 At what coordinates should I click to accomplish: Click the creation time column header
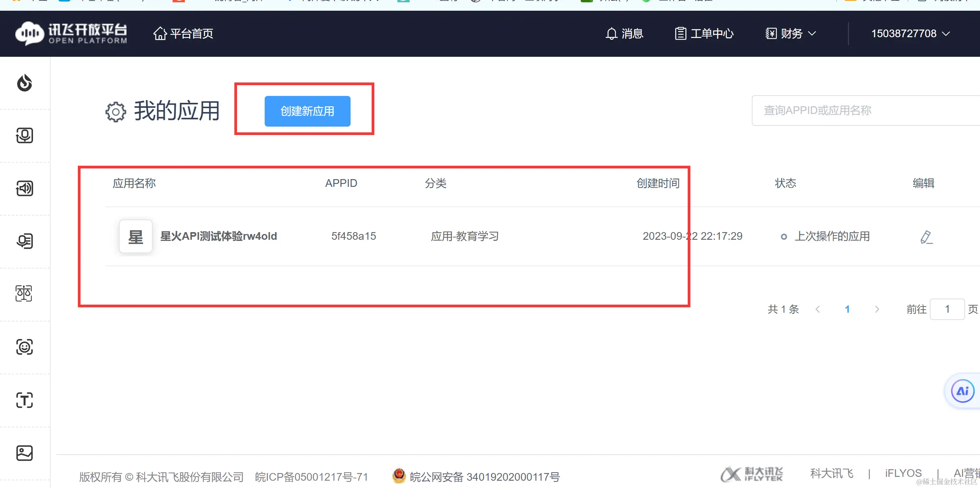point(658,183)
